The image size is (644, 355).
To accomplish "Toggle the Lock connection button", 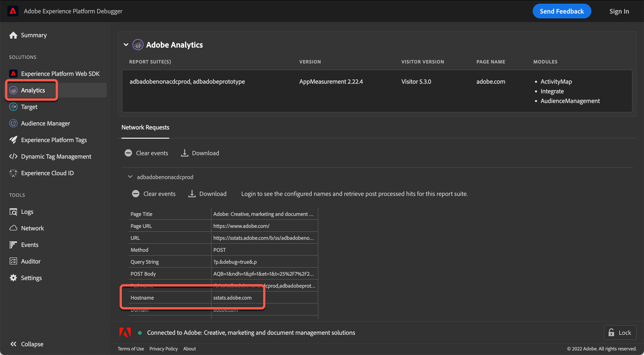I will (x=620, y=332).
